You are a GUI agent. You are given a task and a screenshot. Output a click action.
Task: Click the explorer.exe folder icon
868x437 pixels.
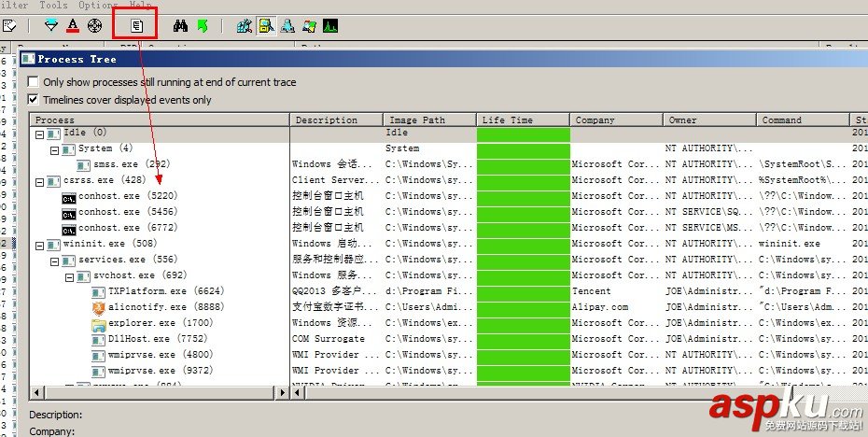(99, 325)
